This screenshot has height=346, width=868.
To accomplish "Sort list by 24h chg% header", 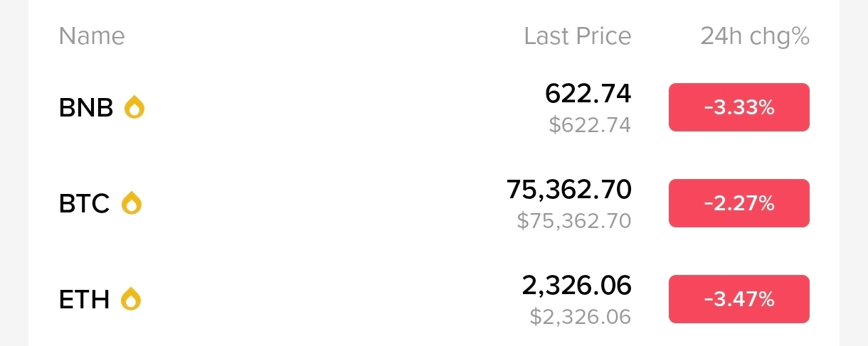I will (755, 36).
